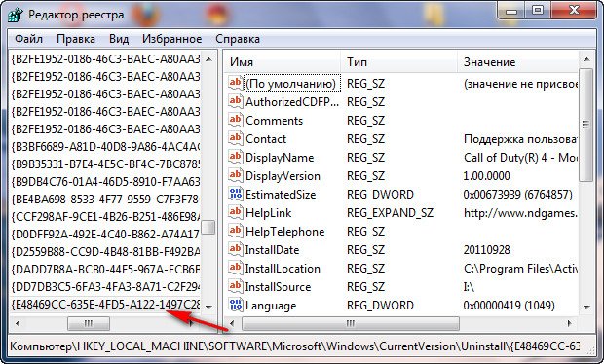Select the icon beside Contact value
Viewport: 604px width, 364px height.
coord(236,138)
